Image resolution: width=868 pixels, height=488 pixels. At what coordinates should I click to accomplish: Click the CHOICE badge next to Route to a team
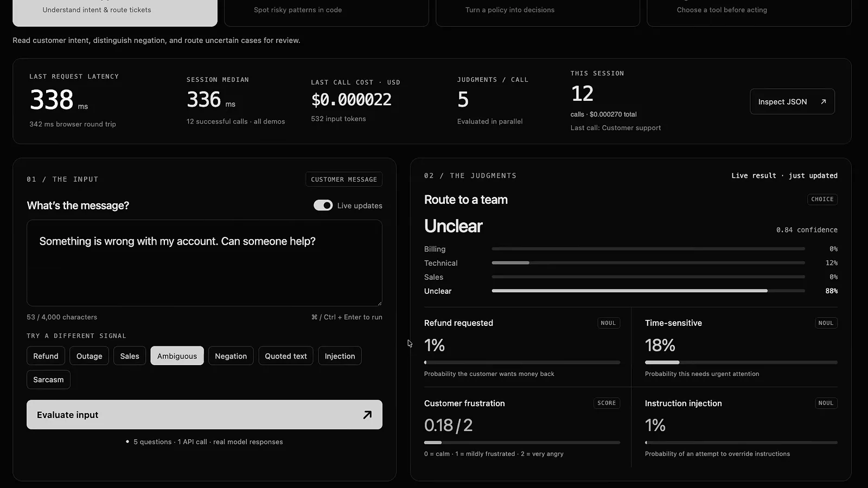(822, 200)
